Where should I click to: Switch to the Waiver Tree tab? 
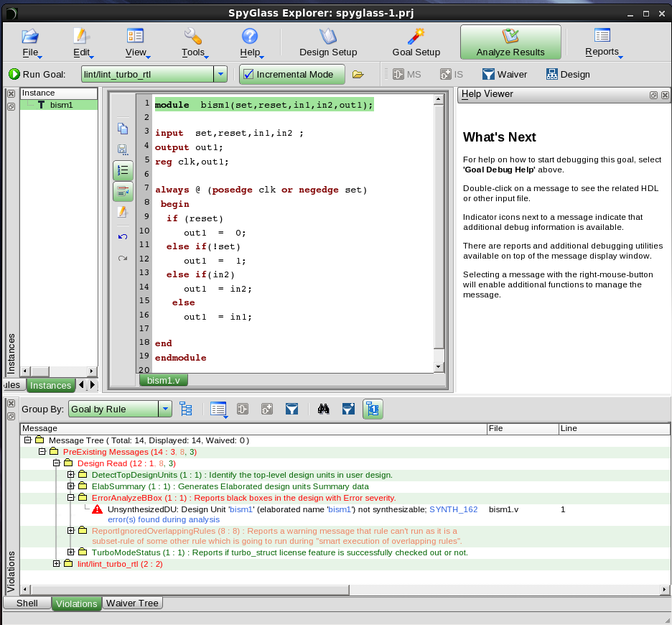point(132,603)
